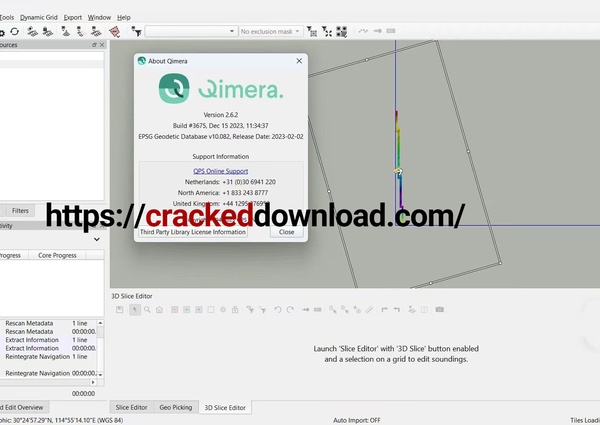This screenshot has width=600, height=425.
Task: Click the left-turn arrow icon in Slice Editor toolbar
Action: click(396, 309)
